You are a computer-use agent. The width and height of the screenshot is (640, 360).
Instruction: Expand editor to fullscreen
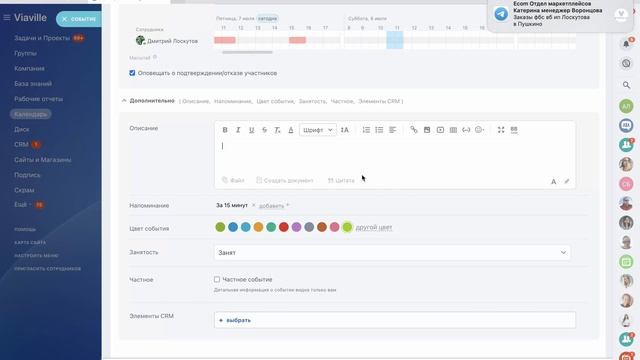click(501, 130)
